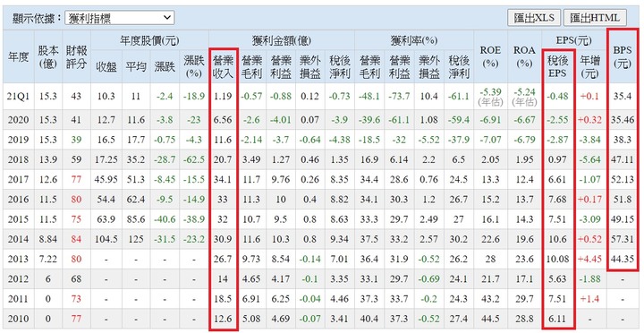The height and width of the screenshot is (333, 644).
Task: Click the 年度 column header
Action: 18,57
